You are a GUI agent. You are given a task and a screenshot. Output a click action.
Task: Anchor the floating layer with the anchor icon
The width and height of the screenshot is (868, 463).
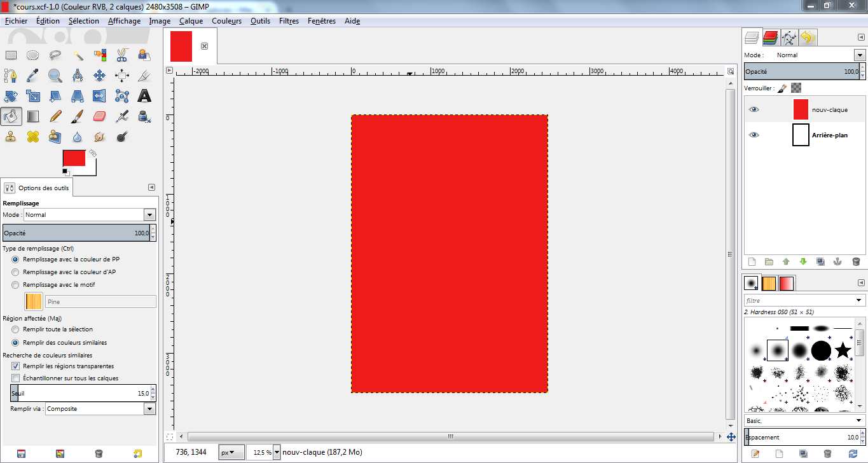[838, 261]
